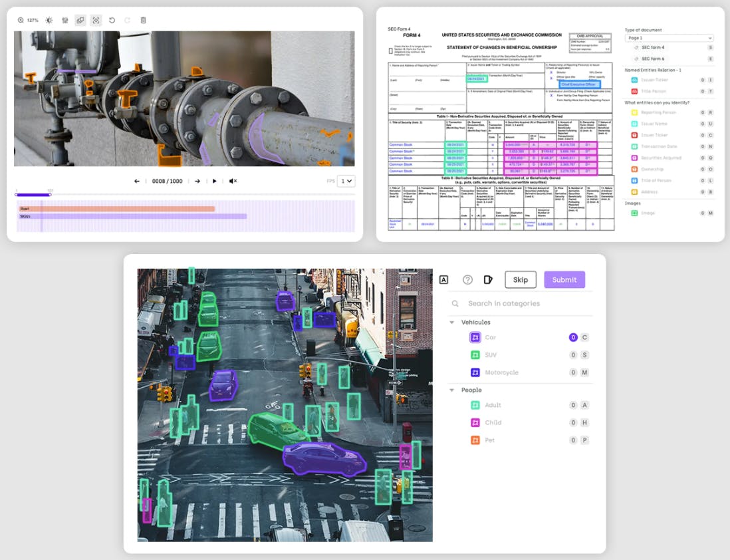The width and height of the screenshot is (730, 560).
Task: Select the Adult class icon
Action: click(x=475, y=405)
